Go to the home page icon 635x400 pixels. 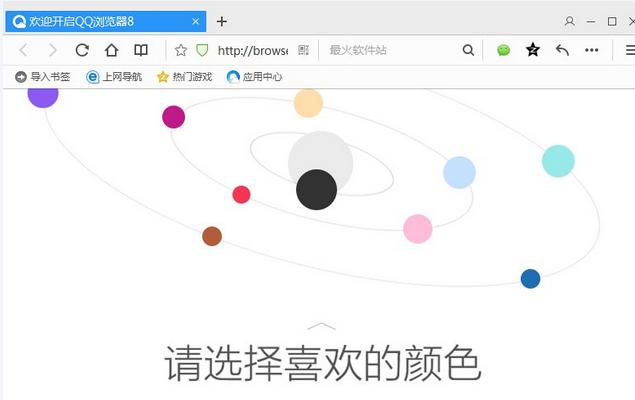[112, 50]
